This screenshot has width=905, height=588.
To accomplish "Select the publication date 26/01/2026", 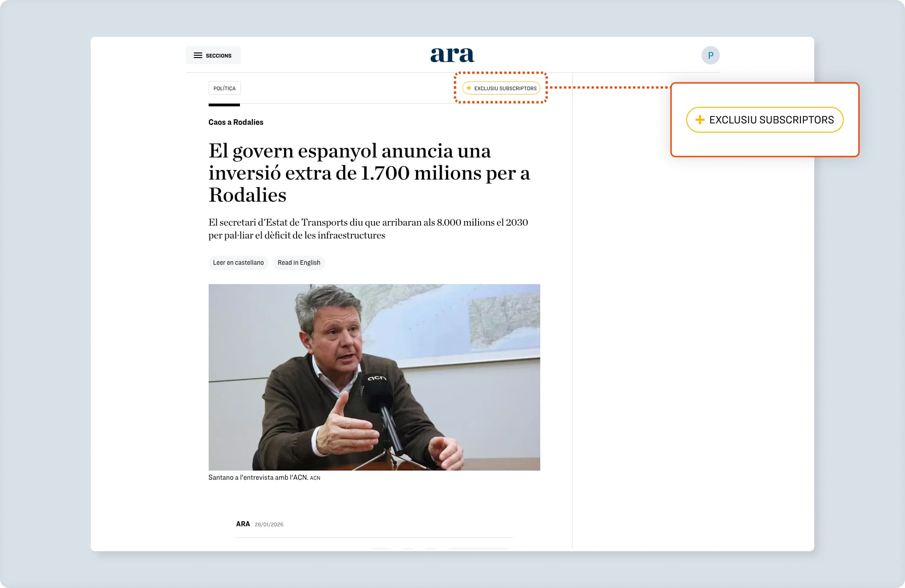I will (269, 524).
